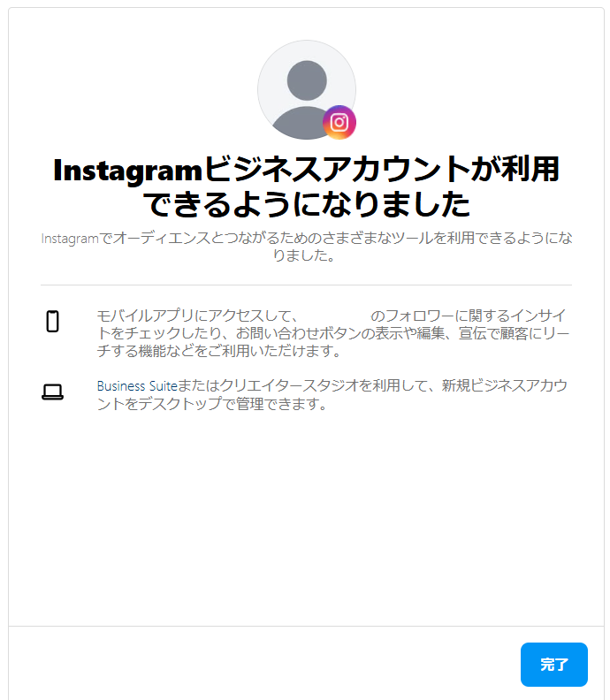
Task: Select the heading line できるようになりました
Action: point(307,205)
